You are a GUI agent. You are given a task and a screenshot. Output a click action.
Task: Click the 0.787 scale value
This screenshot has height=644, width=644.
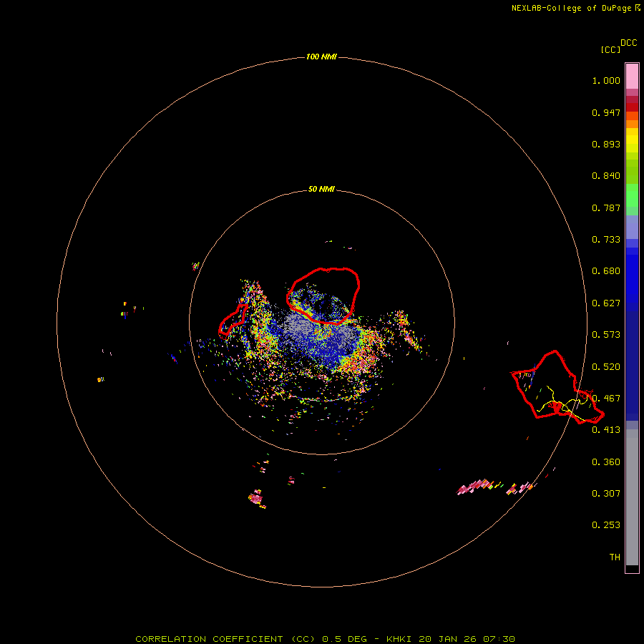click(606, 208)
